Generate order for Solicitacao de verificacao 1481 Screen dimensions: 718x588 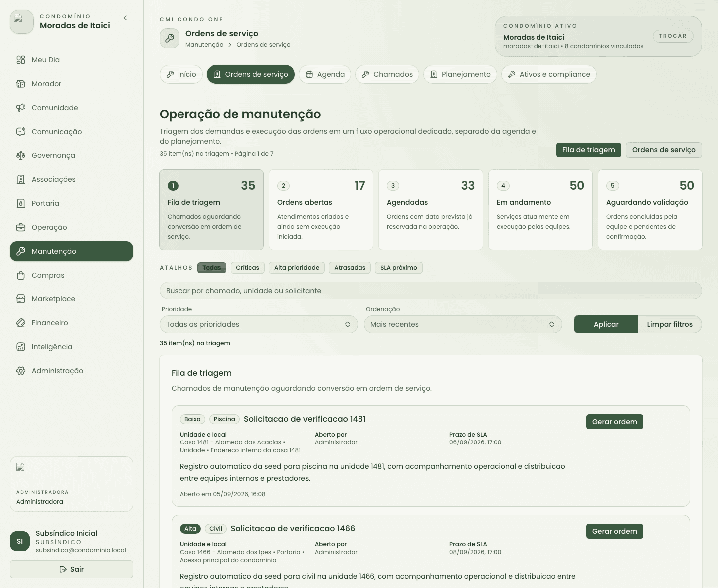point(615,422)
